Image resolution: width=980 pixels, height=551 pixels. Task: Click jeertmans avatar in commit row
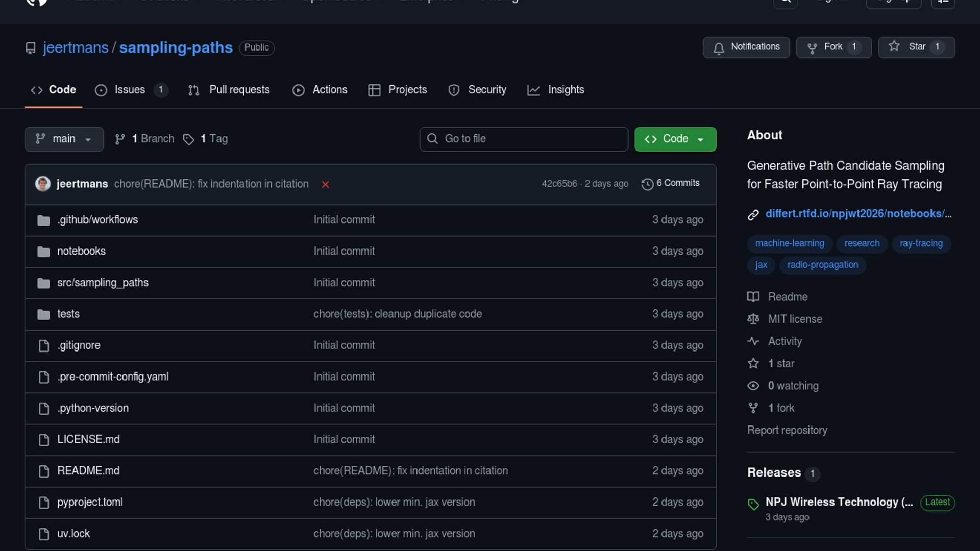(x=43, y=184)
